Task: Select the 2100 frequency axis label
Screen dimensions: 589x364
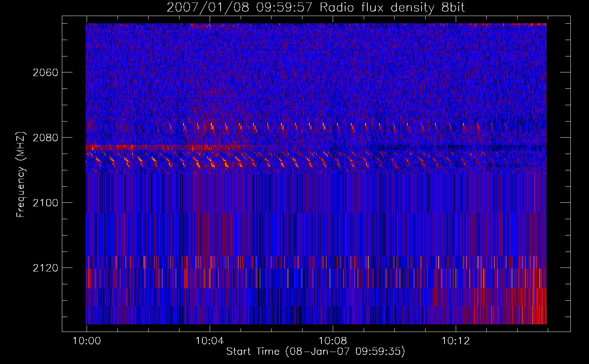Action: [46, 203]
